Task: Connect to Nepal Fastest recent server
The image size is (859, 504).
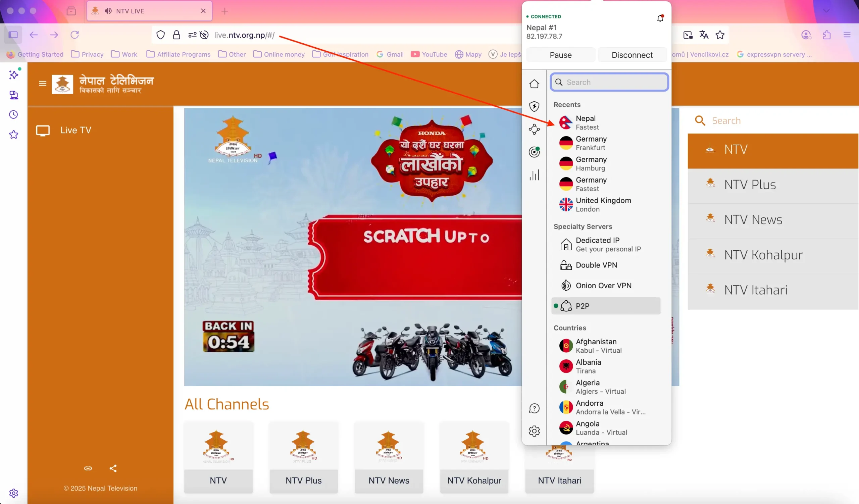Action: pos(606,123)
